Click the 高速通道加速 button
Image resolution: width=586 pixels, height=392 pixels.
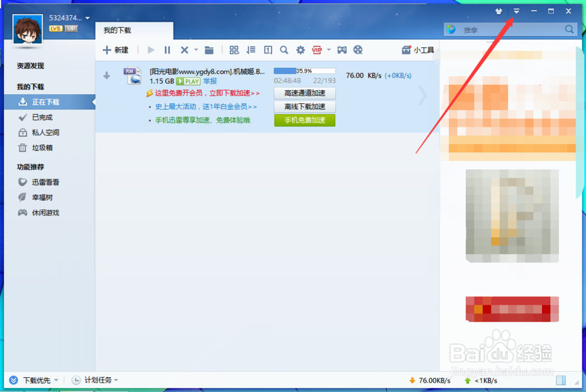coord(305,93)
